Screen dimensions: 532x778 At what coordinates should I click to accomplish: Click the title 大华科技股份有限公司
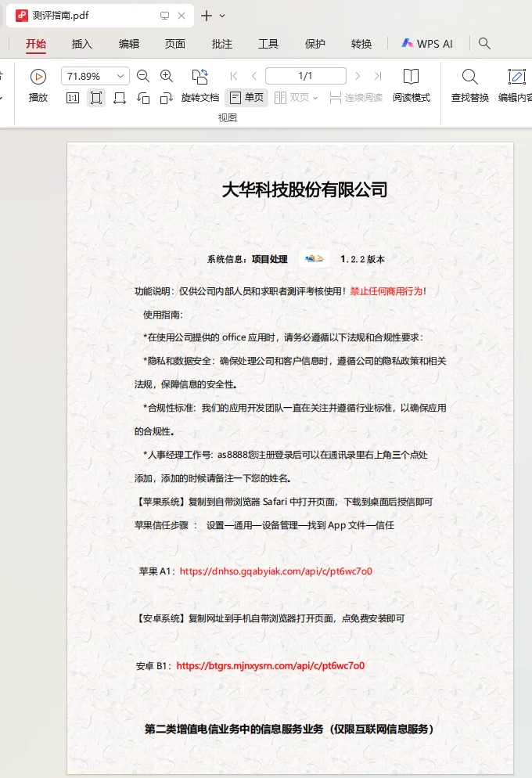(x=304, y=189)
